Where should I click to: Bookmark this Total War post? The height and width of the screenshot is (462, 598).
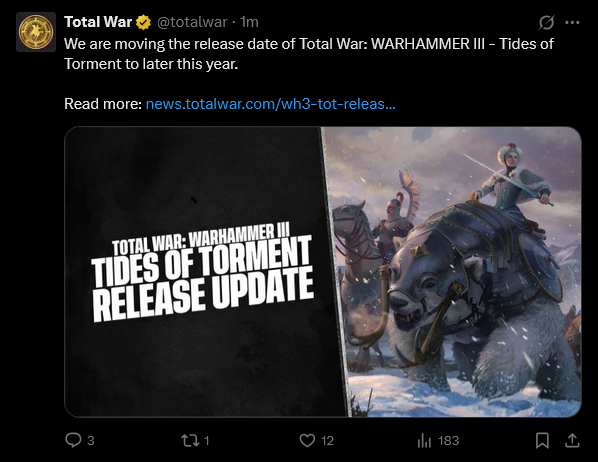(x=542, y=441)
